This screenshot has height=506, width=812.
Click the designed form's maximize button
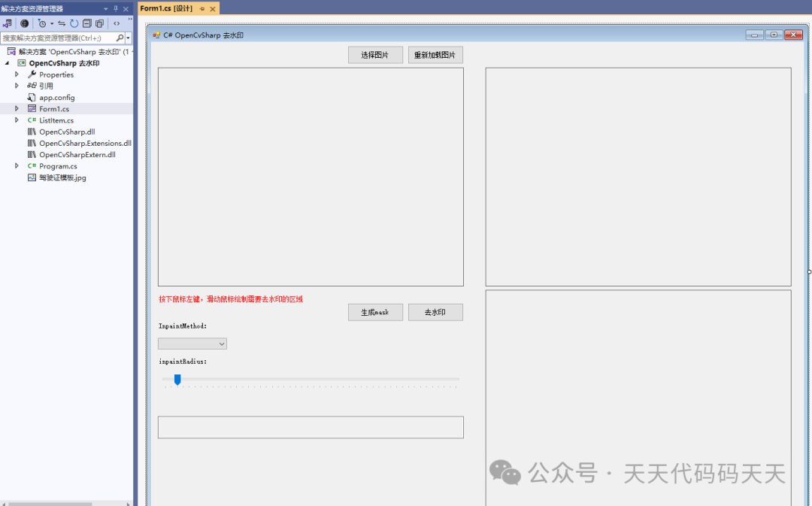pyautogui.click(x=774, y=35)
